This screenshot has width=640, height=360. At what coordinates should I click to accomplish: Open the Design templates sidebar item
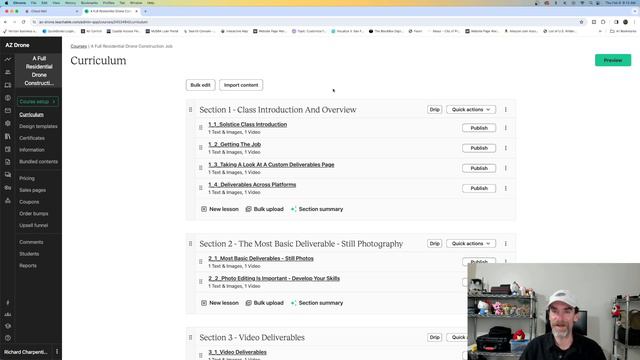[x=38, y=127]
